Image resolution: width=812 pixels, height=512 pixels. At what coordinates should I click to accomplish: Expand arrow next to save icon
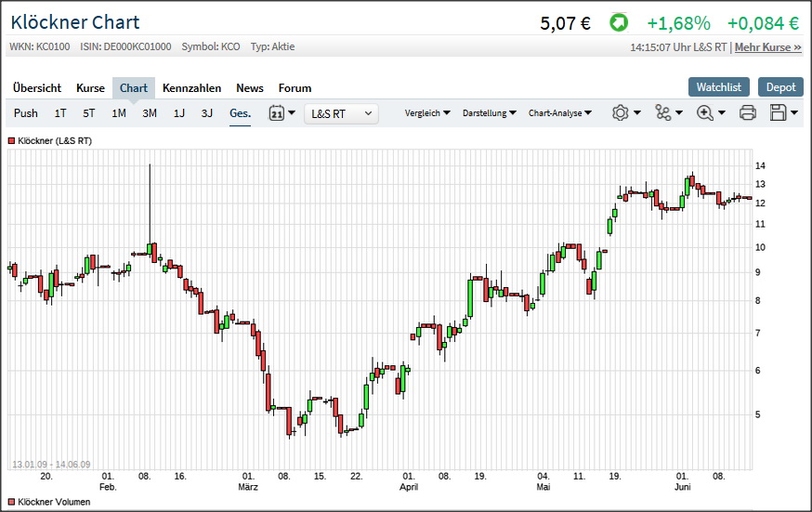click(793, 112)
